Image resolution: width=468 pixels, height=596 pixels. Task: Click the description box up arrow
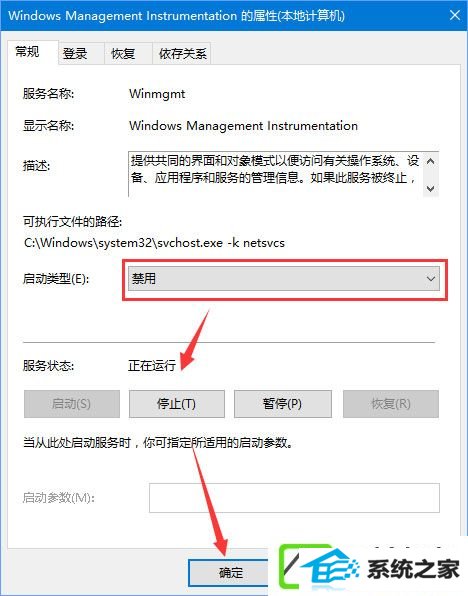pos(430,161)
